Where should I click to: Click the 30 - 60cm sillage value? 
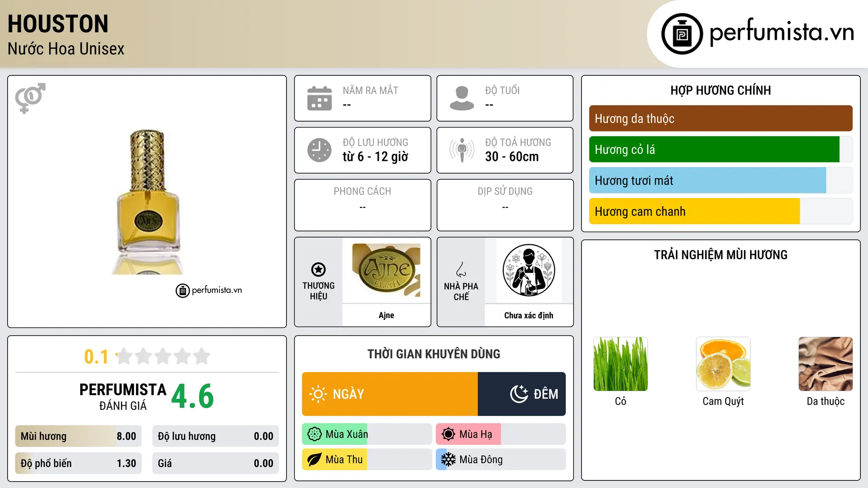point(512,157)
